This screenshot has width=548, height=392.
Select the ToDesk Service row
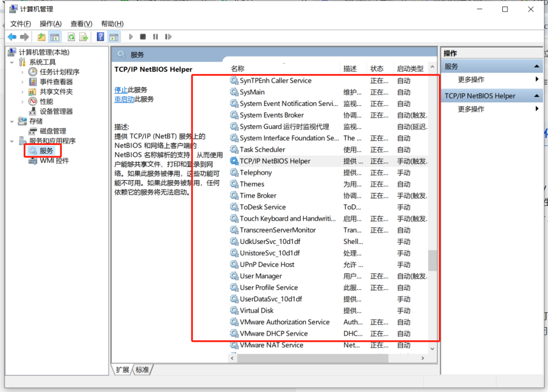click(262, 207)
